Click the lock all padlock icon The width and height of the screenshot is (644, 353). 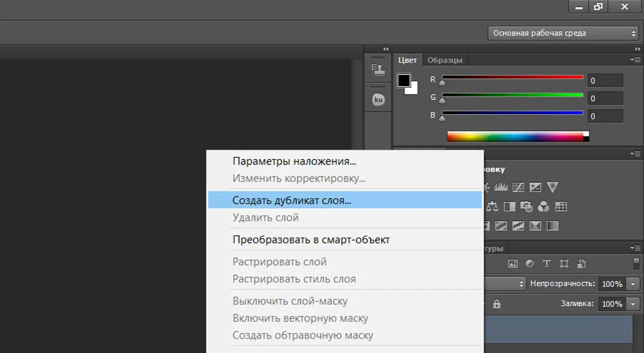497,304
